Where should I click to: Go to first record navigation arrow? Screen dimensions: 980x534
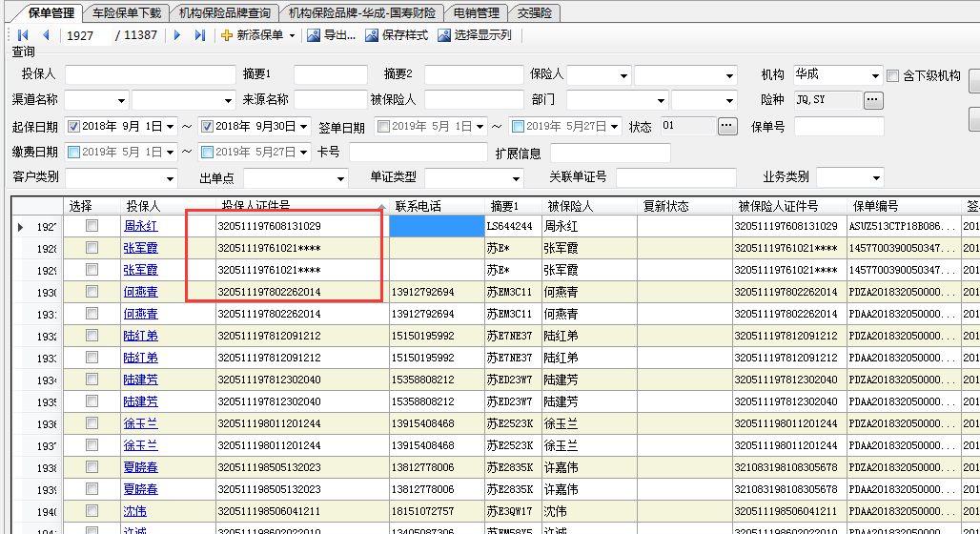coord(23,35)
